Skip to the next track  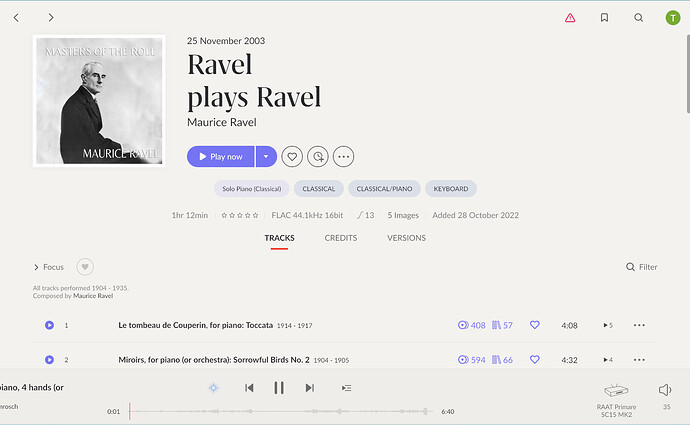(x=309, y=388)
